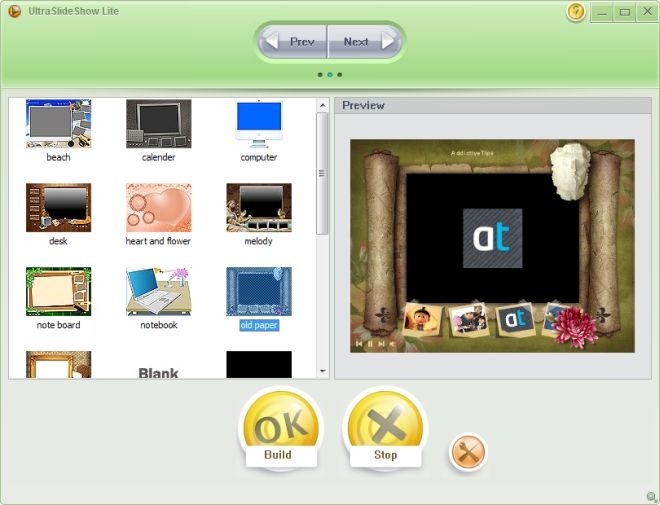660x505 pixels.
Task: Select the gold frame theme thumbnail
Action: tap(59, 364)
